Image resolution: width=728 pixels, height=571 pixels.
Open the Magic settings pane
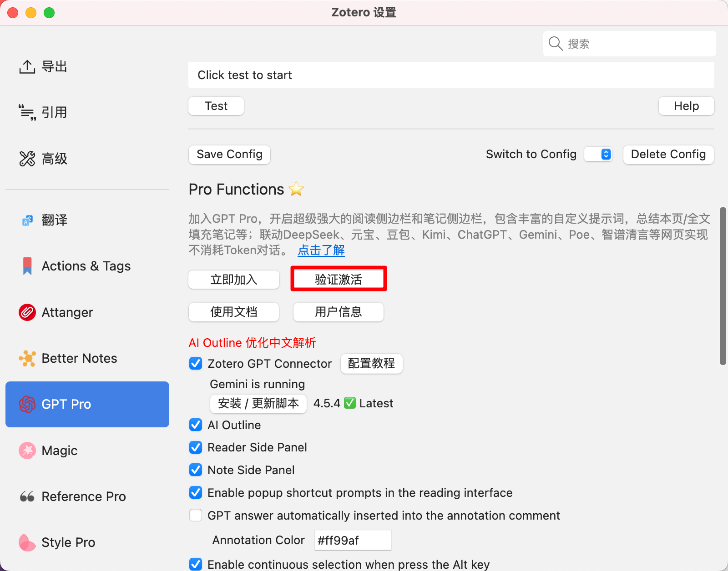point(87,451)
